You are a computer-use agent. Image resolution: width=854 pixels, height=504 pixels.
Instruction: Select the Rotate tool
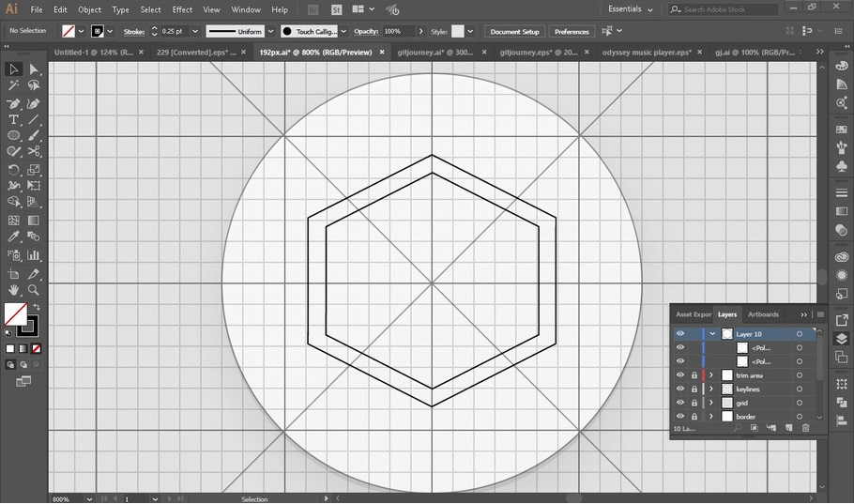point(14,170)
